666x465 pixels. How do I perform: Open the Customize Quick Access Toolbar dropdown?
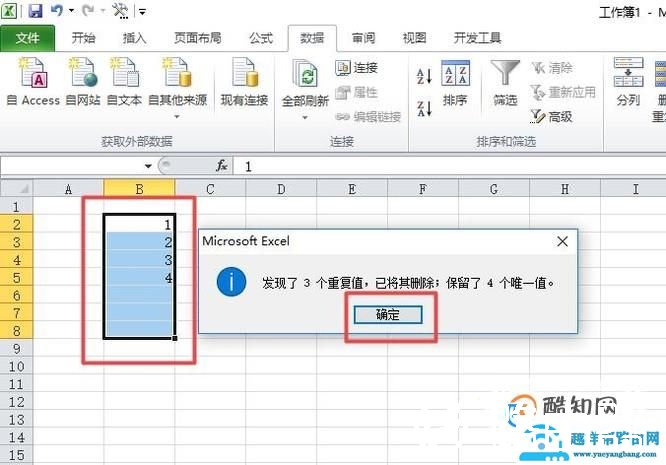[143, 11]
